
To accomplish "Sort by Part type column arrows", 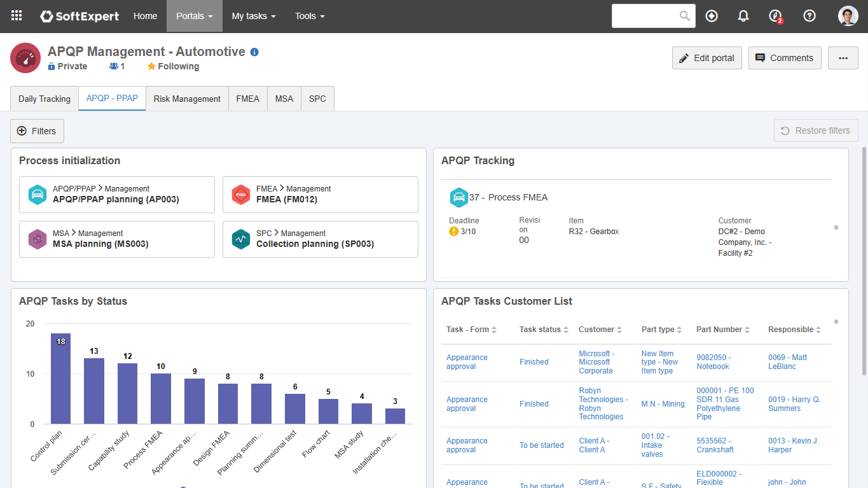I will point(679,330).
